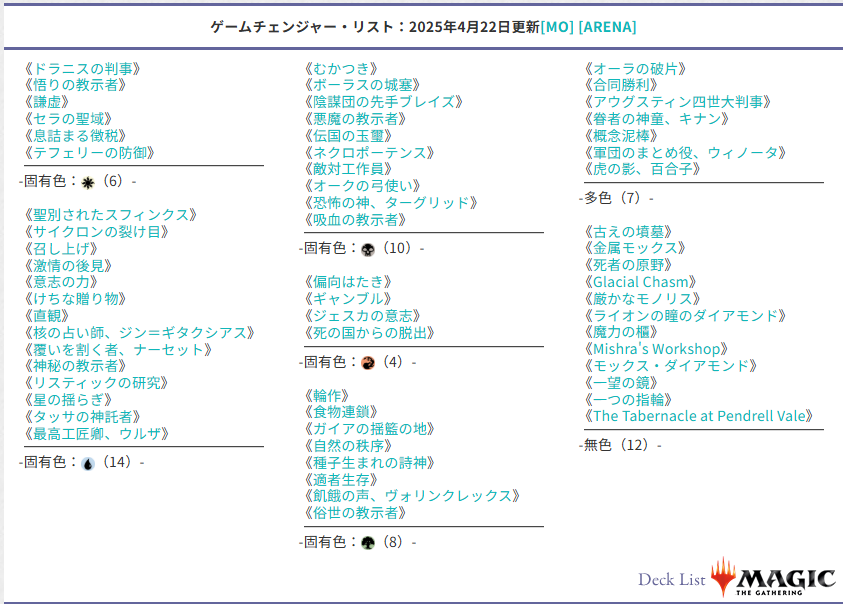
Task: Click the Deck List text at bottom
Action: pos(671,580)
